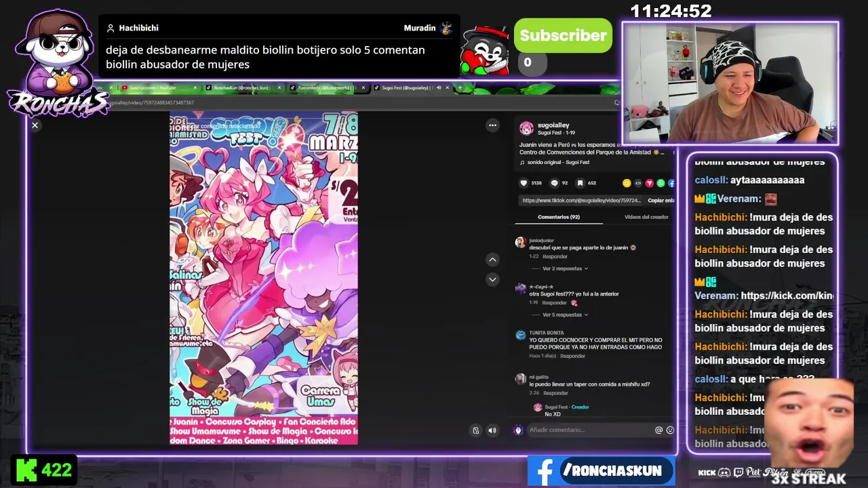Click the embed code icon

click(638, 183)
